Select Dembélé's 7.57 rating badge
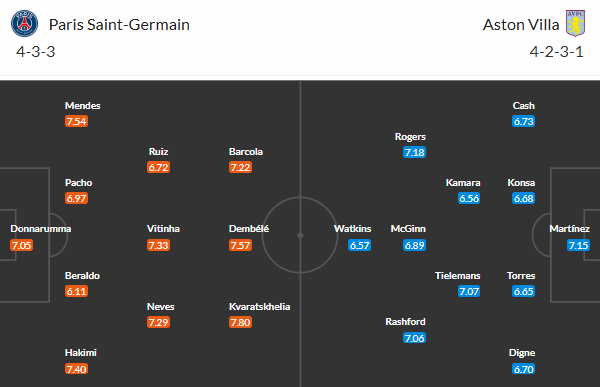 240,245
